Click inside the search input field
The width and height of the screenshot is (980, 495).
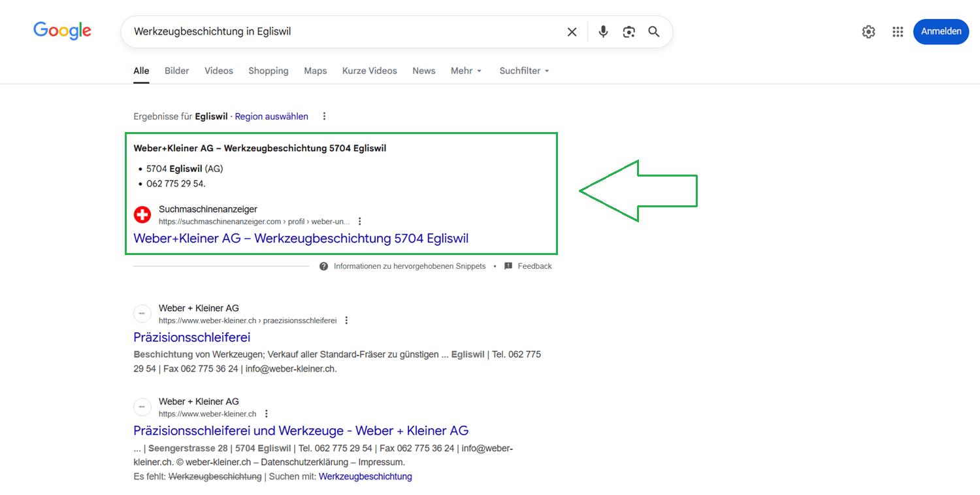point(340,32)
